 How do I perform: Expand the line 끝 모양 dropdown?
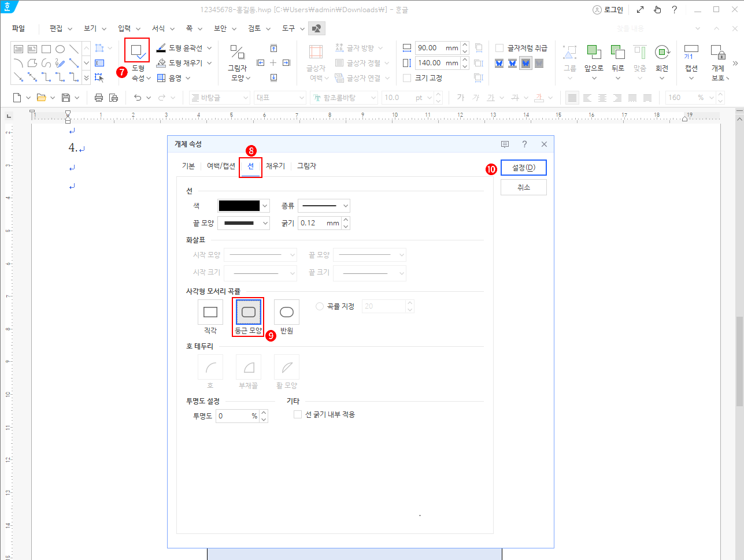coord(243,223)
